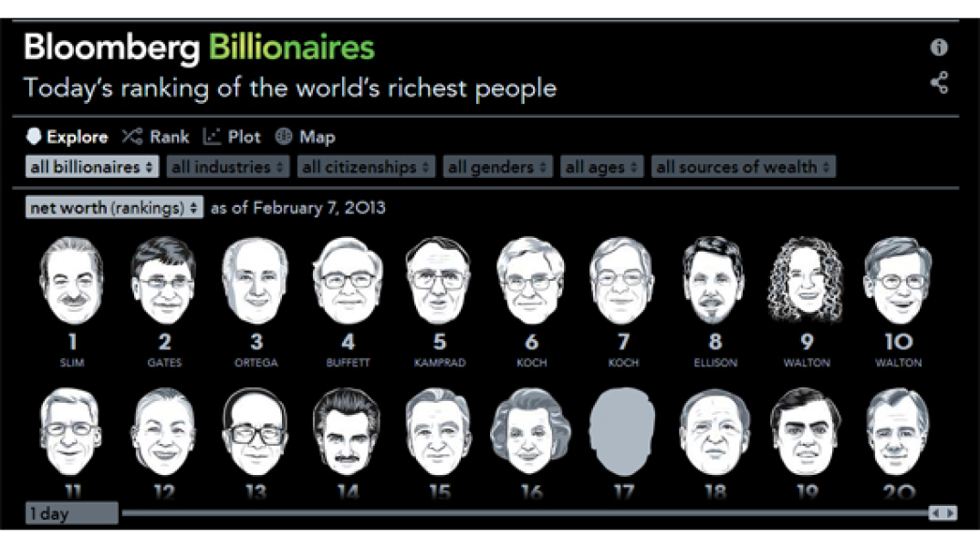Image resolution: width=980 pixels, height=547 pixels.
Task: Expand the all sources of wealth dropdown
Action: pyautogui.click(x=743, y=167)
